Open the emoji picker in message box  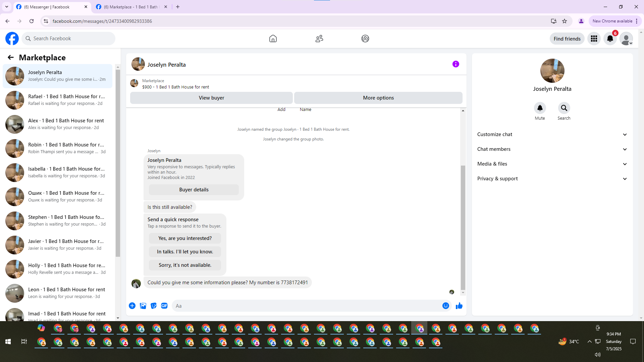click(445, 306)
